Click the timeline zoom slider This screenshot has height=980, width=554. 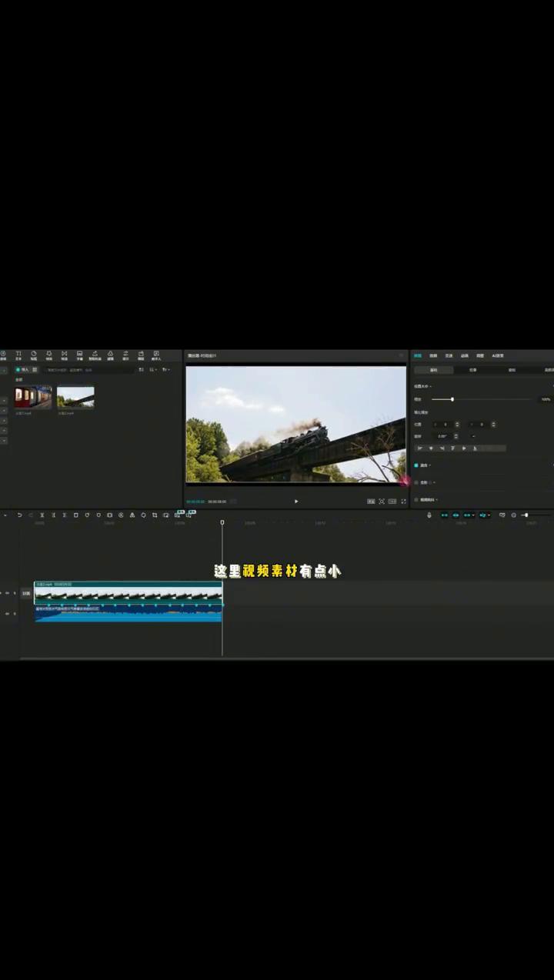tap(526, 515)
